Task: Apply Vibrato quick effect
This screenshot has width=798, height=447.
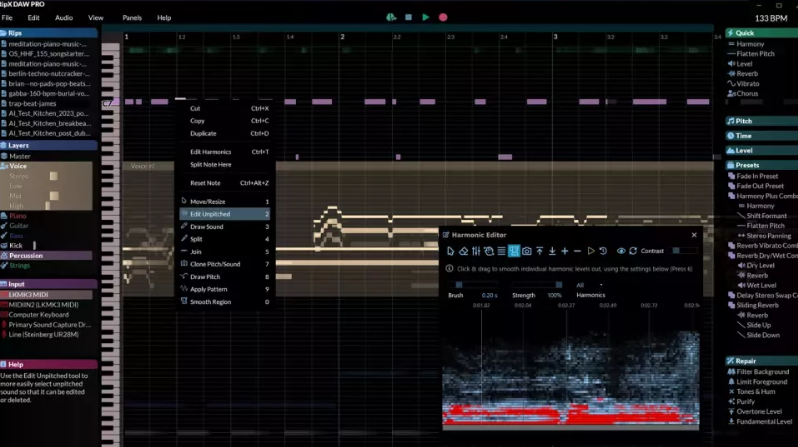Action: 748,83
